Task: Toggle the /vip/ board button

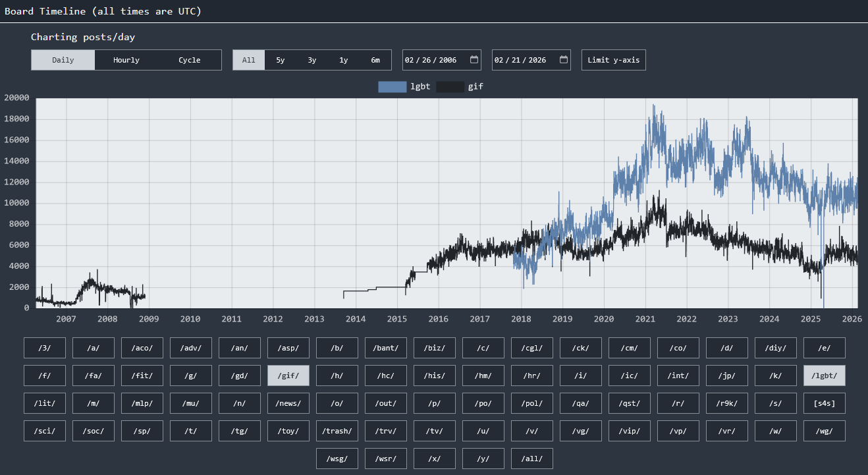Action: pyautogui.click(x=630, y=431)
